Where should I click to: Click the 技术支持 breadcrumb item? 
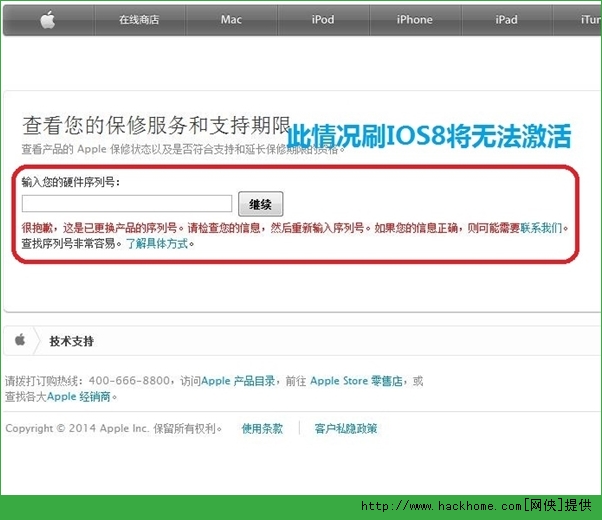[x=71, y=341]
